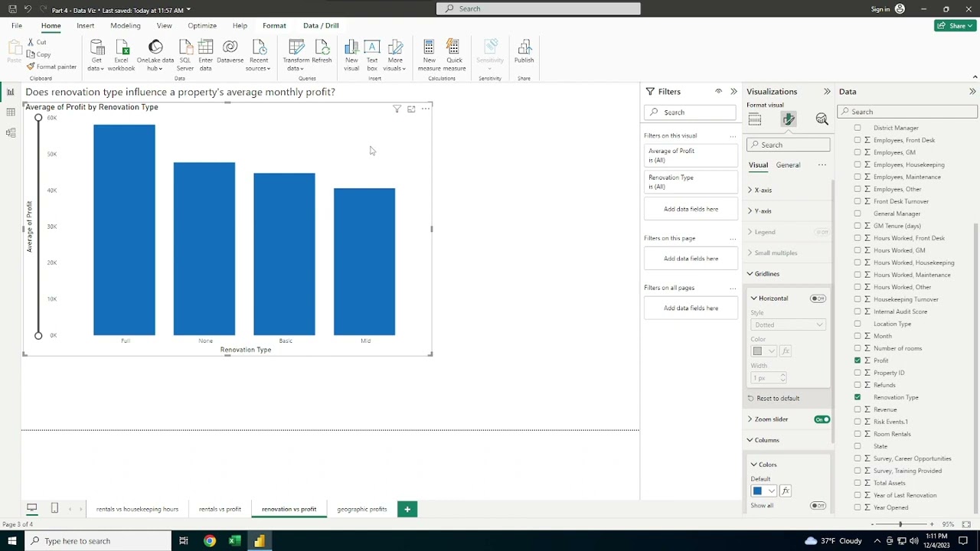Toggle Horizontal gridlines switch
Viewport: 980px width, 551px height.
tap(818, 298)
